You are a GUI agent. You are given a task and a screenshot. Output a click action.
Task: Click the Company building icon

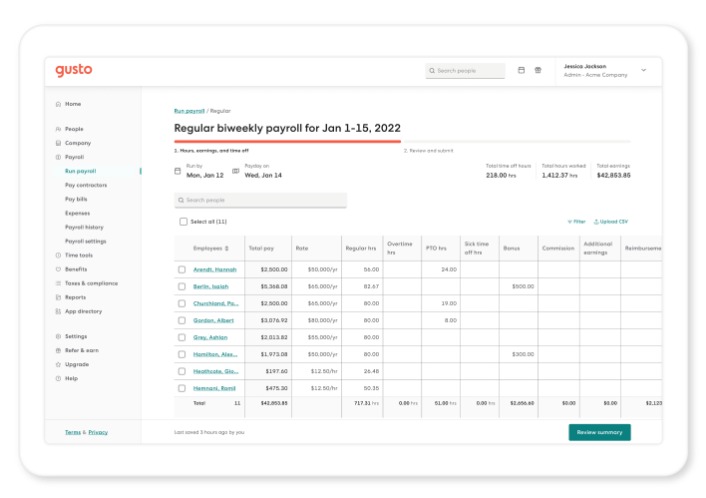click(58, 143)
